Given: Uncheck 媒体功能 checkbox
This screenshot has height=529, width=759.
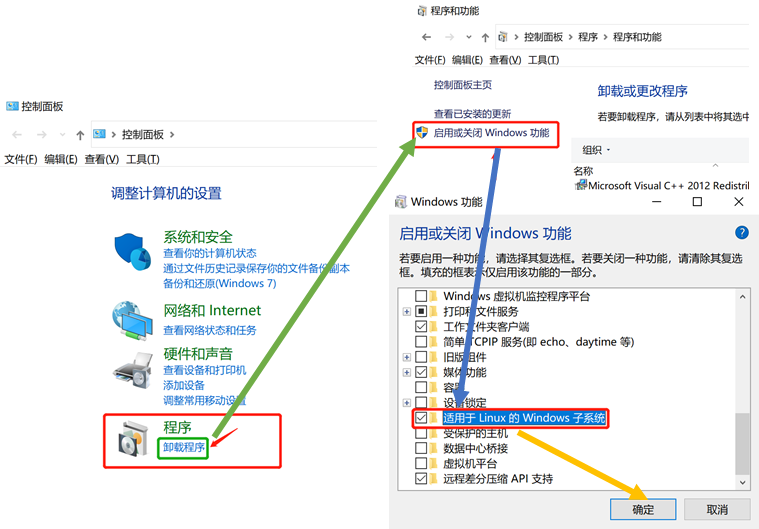Looking at the screenshot, I should coord(421,372).
